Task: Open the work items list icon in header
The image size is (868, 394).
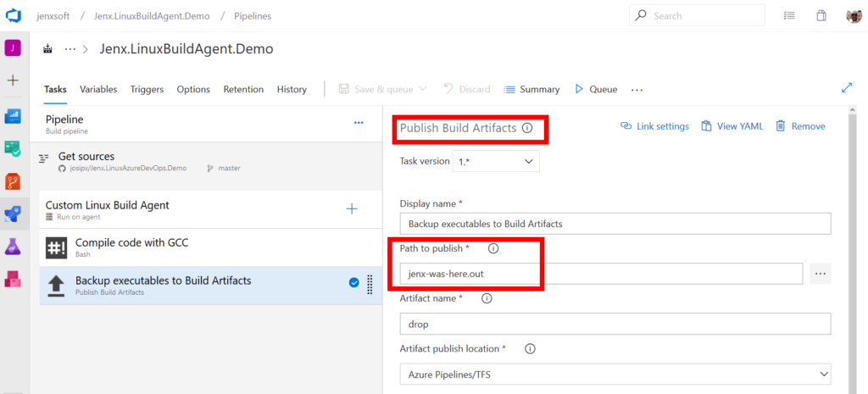Action: [x=790, y=15]
